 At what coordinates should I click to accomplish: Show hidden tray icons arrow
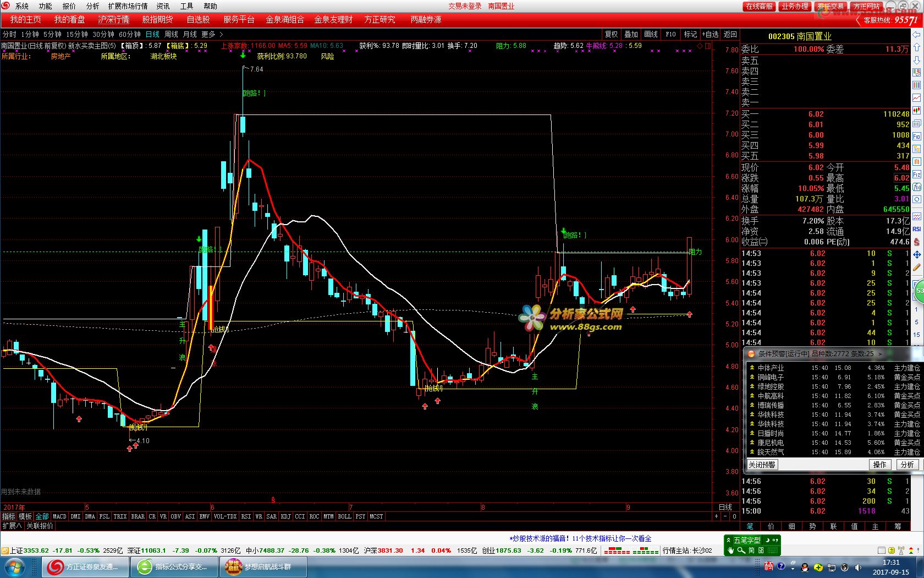(793, 569)
